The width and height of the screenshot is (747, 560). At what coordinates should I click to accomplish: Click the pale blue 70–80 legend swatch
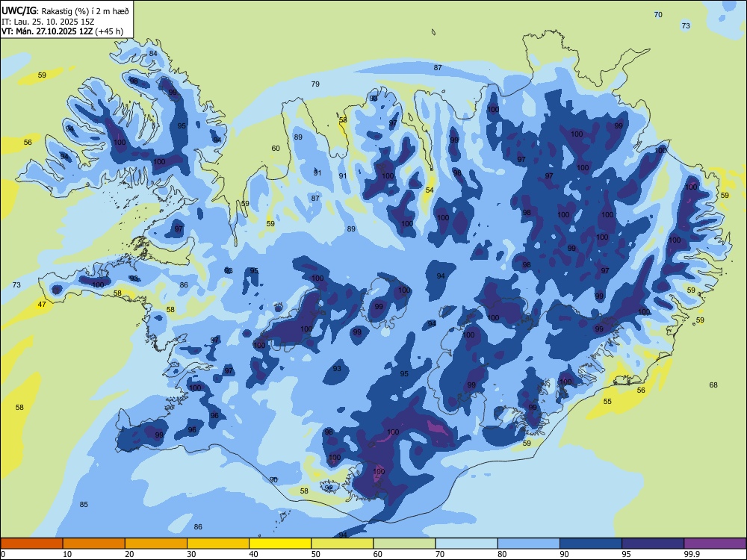(x=466, y=544)
